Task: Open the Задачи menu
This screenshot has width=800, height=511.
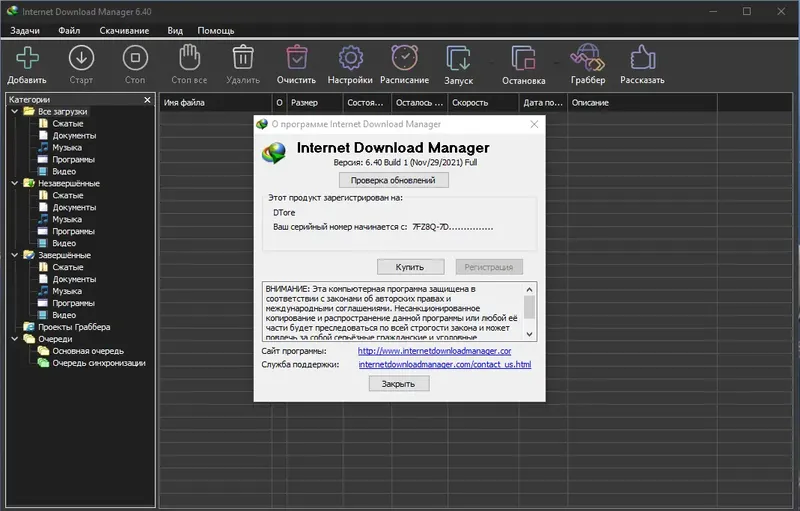Action: point(25,31)
